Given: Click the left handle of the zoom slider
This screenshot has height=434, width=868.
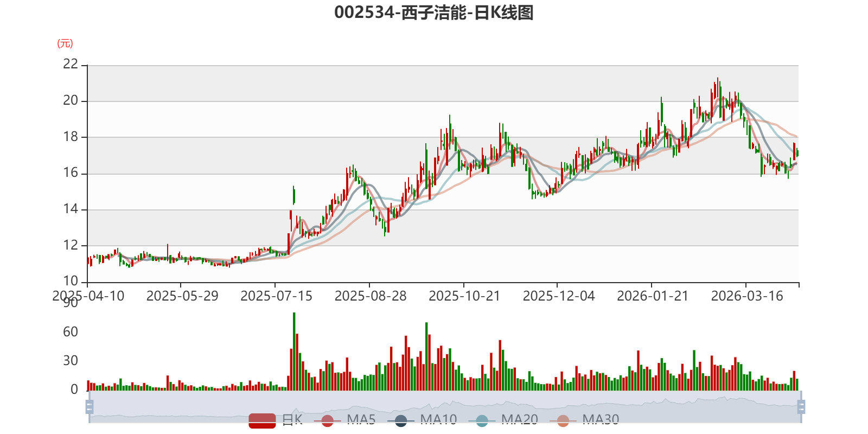Looking at the screenshot, I should coord(90,406).
